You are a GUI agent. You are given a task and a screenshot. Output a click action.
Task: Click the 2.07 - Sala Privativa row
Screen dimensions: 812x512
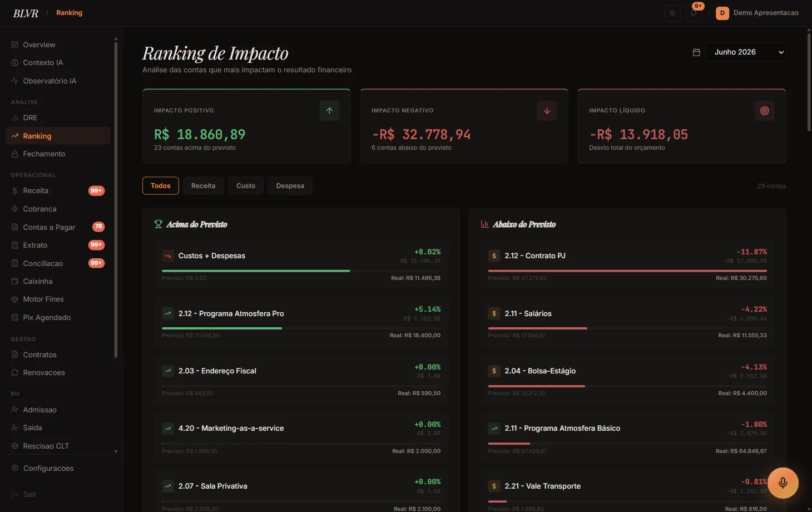tap(301, 491)
